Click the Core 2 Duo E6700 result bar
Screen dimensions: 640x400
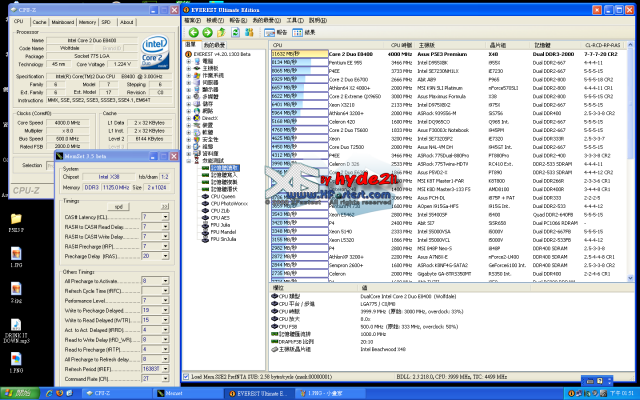click(300, 79)
